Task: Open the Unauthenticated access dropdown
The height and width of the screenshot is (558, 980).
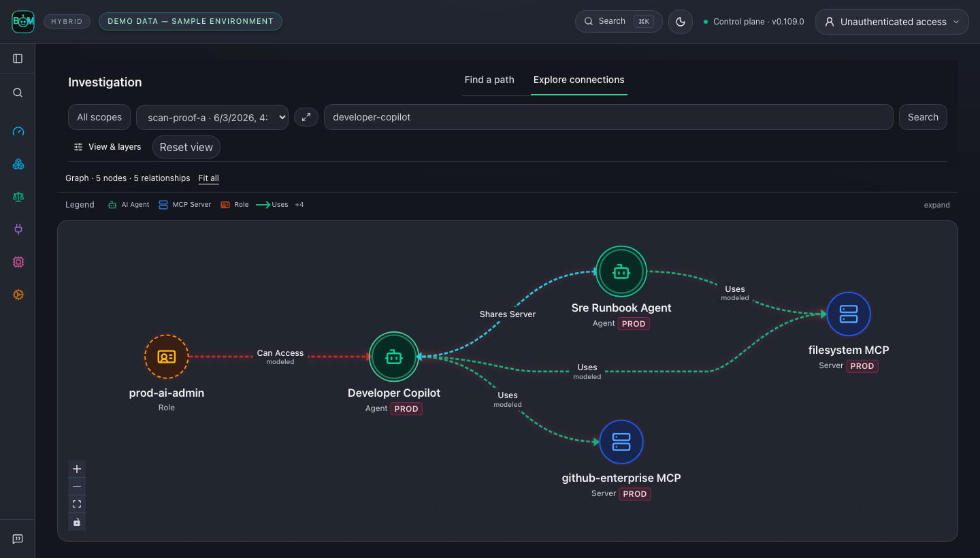Action: click(x=892, y=22)
